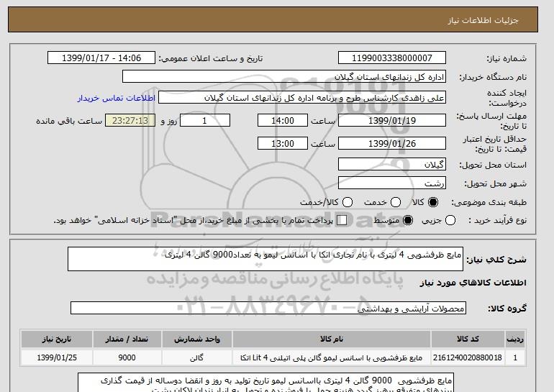Click the کد کالا column header

pos(468,339)
